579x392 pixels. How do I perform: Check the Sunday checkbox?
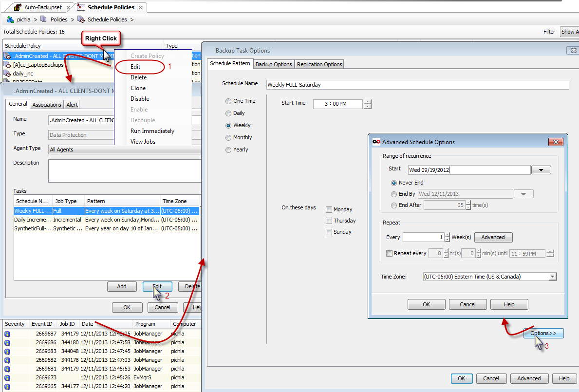tap(329, 232)
